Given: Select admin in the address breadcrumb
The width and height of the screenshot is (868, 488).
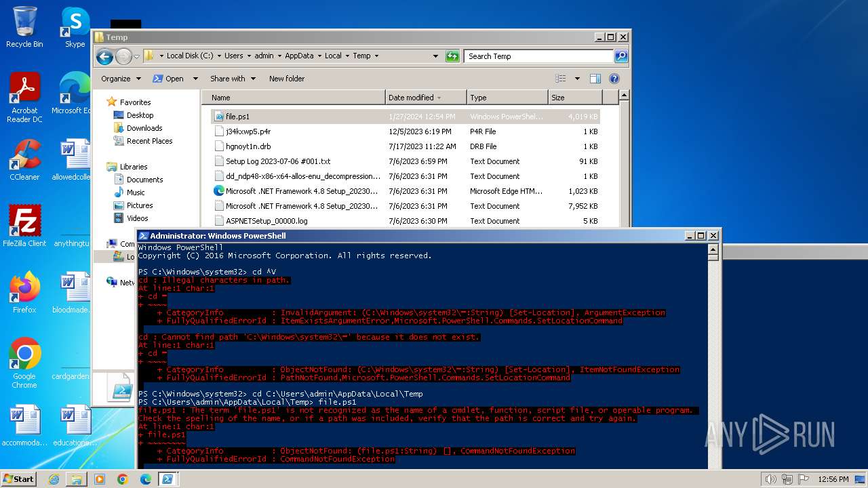Looking at the screenshot, I should 264,56.
